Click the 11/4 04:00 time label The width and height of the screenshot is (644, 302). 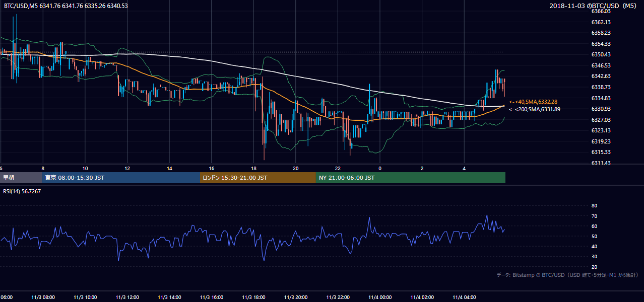(465, 297)
